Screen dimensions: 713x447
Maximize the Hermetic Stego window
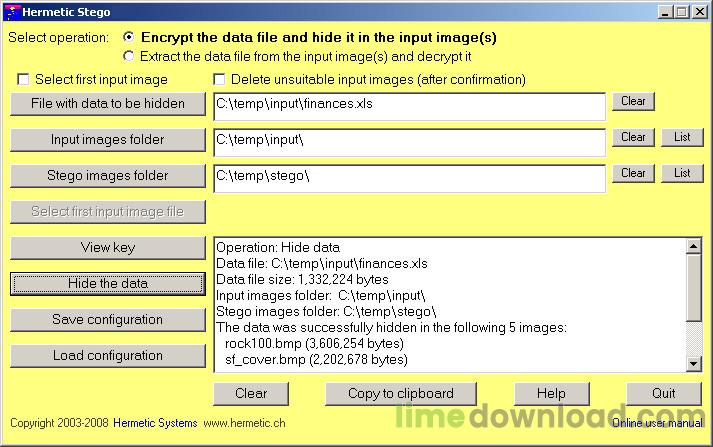[682, 12]
